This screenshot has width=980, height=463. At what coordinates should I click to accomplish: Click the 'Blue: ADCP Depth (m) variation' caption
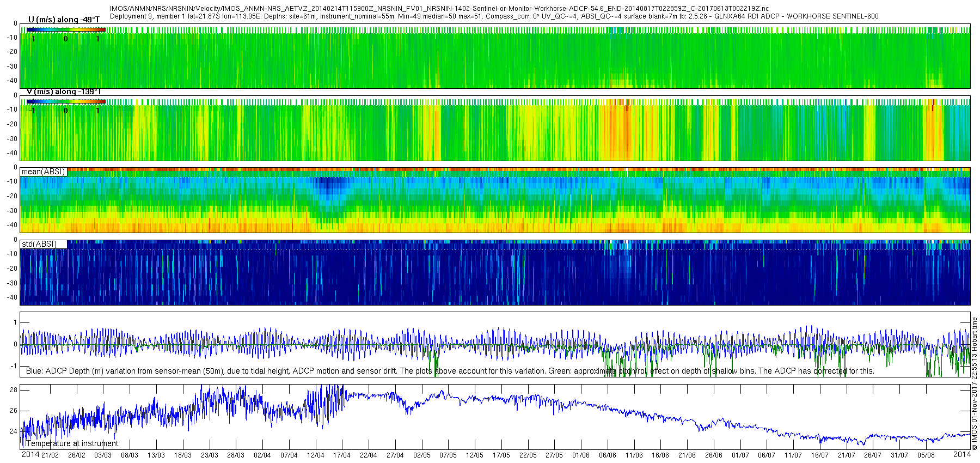(450, 371)
